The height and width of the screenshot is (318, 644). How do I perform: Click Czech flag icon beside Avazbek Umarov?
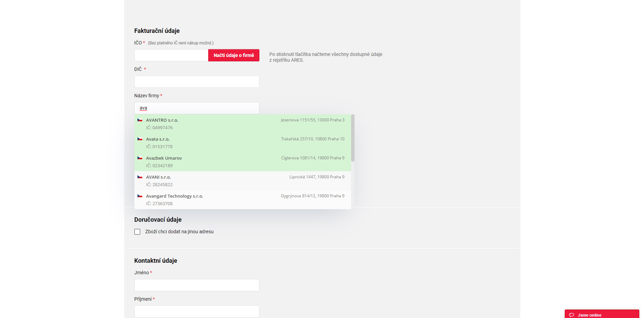click(x=139, y=158)
